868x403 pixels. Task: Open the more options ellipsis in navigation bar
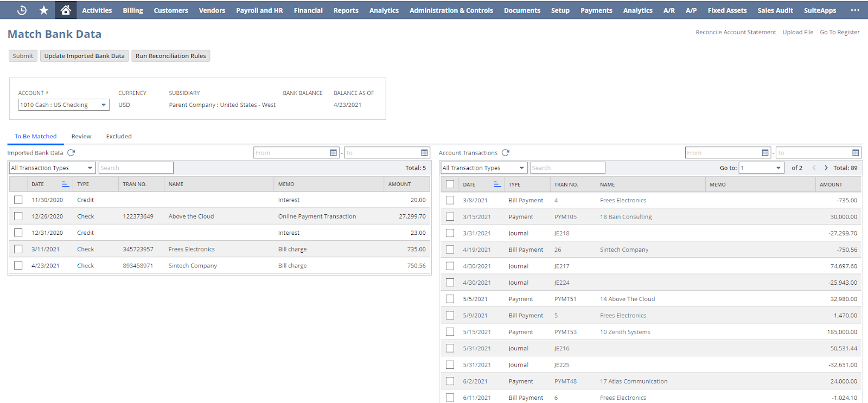(x=855, y=10)
